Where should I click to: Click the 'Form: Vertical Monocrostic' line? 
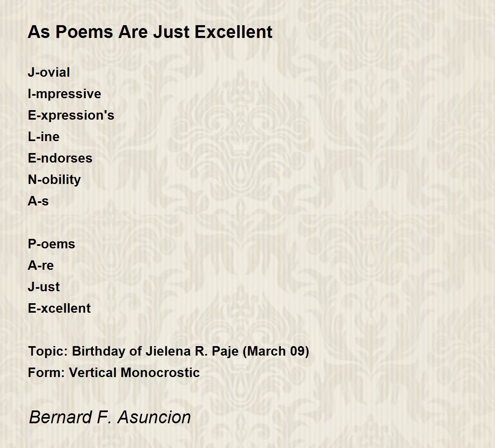(114, 373)
